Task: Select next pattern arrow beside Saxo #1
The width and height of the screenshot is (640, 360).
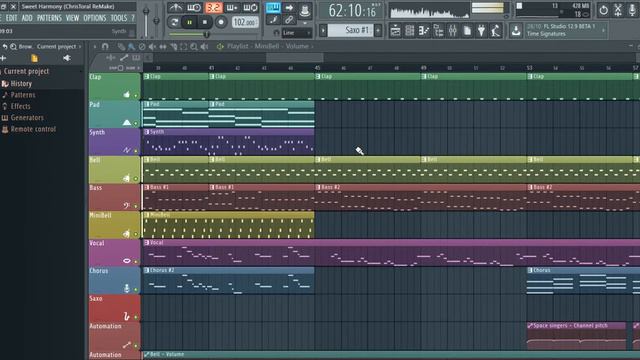Action: click(378, 30)
